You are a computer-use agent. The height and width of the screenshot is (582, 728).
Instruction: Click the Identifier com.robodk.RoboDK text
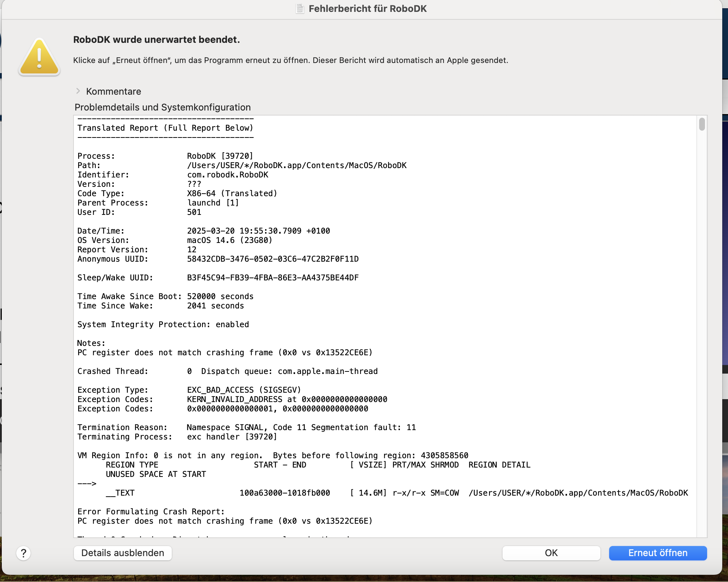(x=228, y=175)
